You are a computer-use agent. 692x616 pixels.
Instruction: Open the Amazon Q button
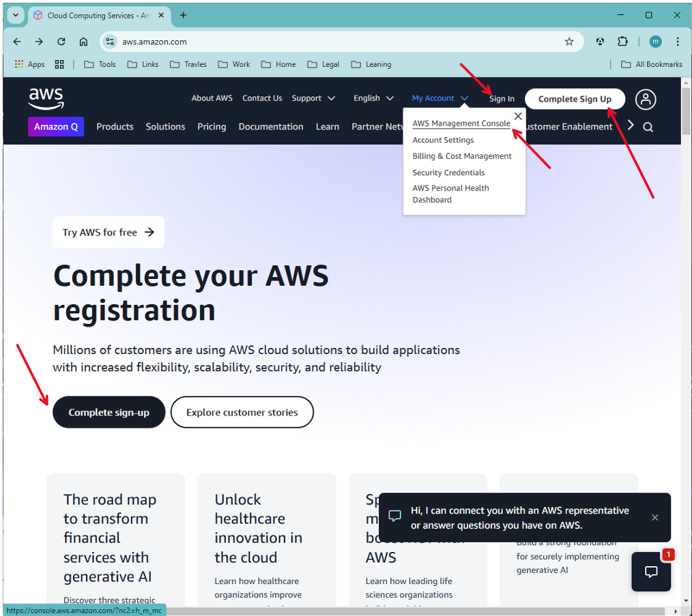click(x=56, y=127)
